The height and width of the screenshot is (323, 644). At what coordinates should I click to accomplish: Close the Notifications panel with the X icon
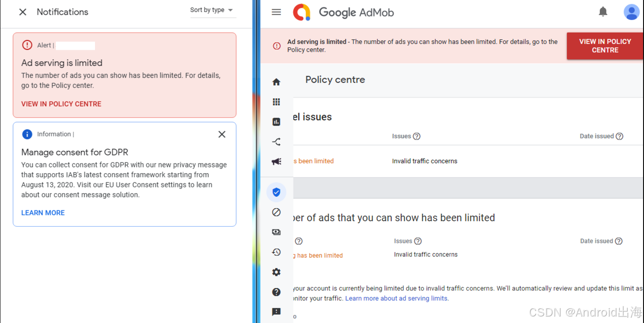coord(23,12)
